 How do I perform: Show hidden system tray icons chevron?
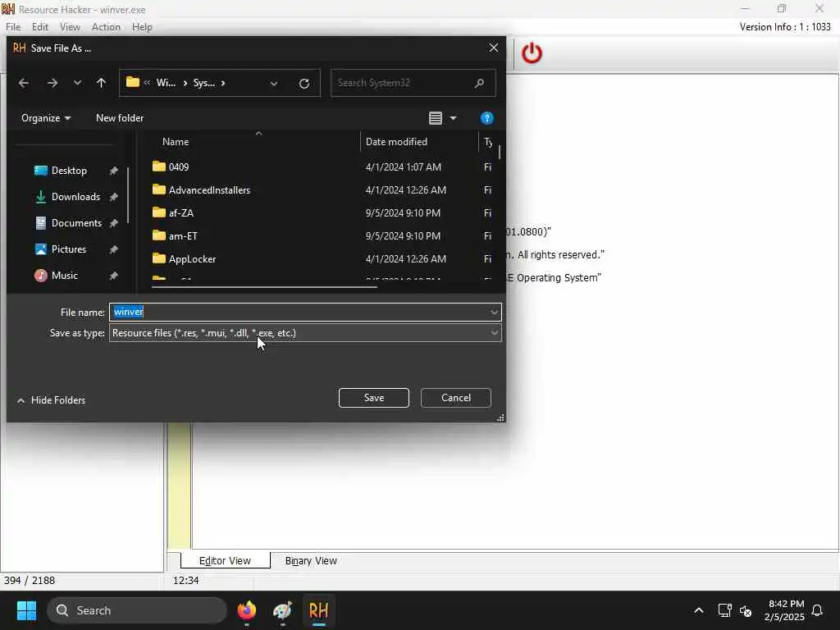[x=699, y=610]
